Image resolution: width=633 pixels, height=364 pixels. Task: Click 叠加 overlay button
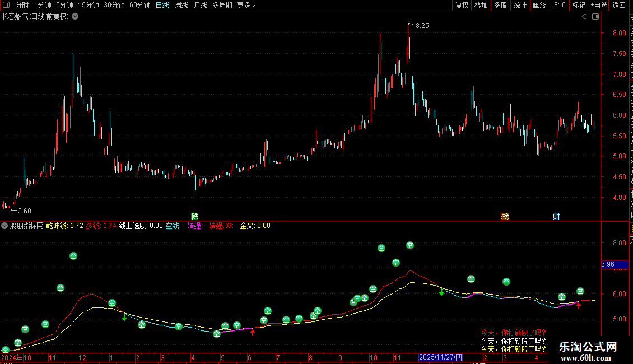click(x=481, y=5)
